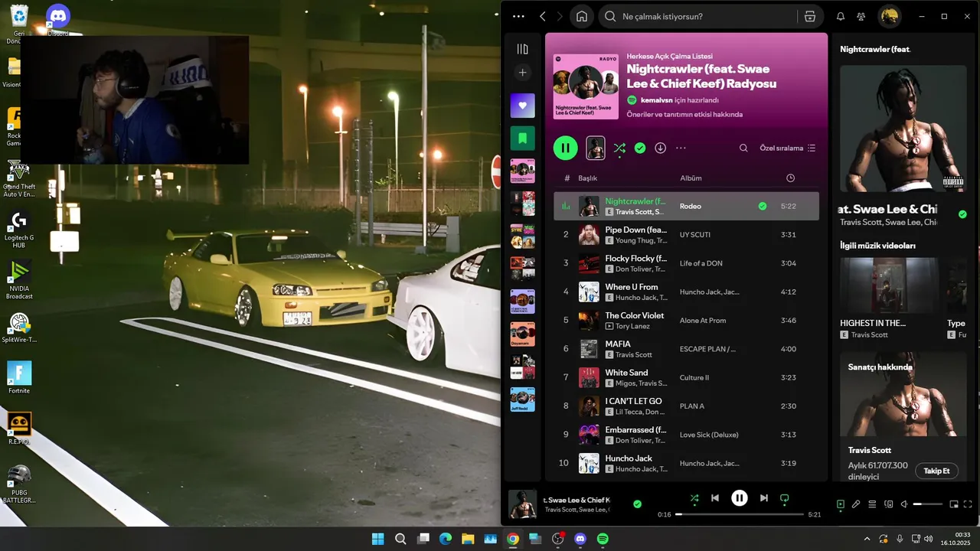980x551 pixels.
Task: Toggle shuffle in bottom player bar
Action: 694,498
